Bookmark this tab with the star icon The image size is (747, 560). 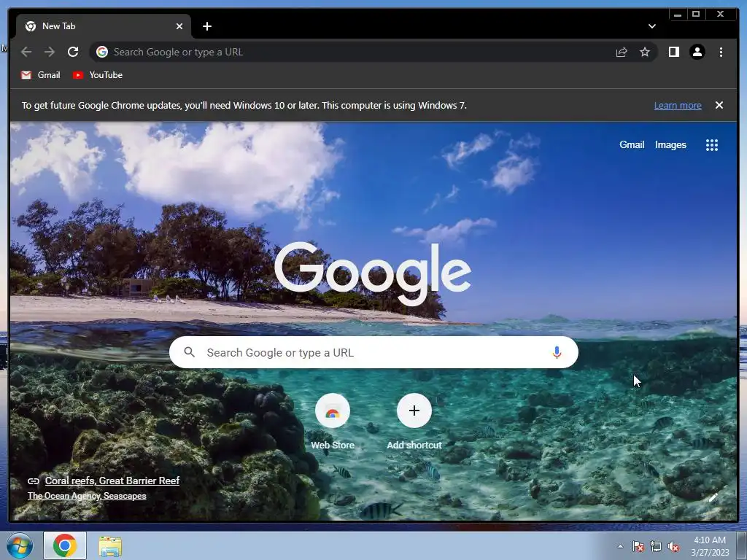645,52
